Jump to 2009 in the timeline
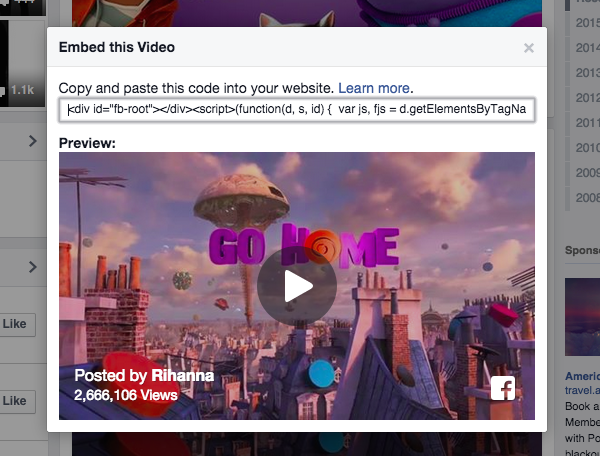 (587, 173)
